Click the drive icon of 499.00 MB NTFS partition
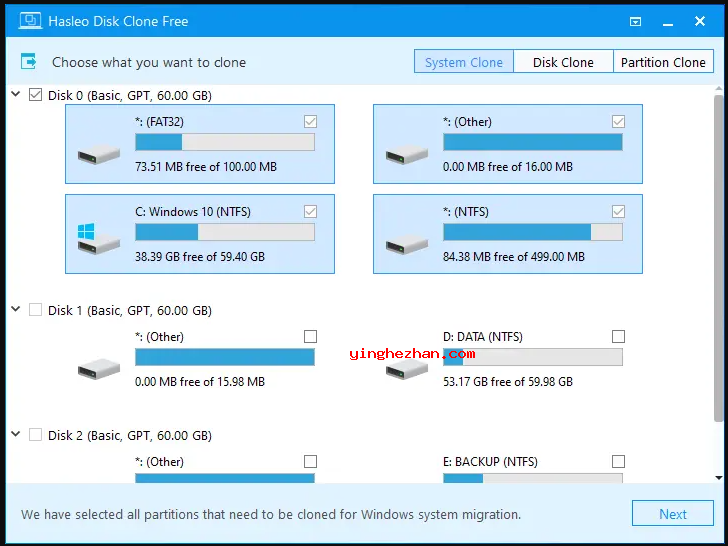The image size is (728, 546). click(406, 243)
